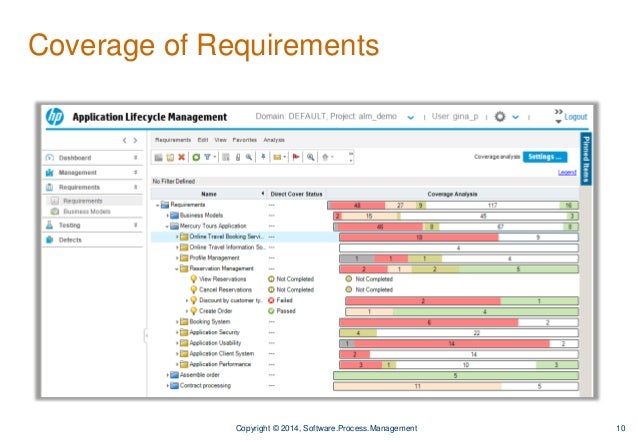638x442 pixels.
Task: Click the HP logo
Action: [55, 117]
